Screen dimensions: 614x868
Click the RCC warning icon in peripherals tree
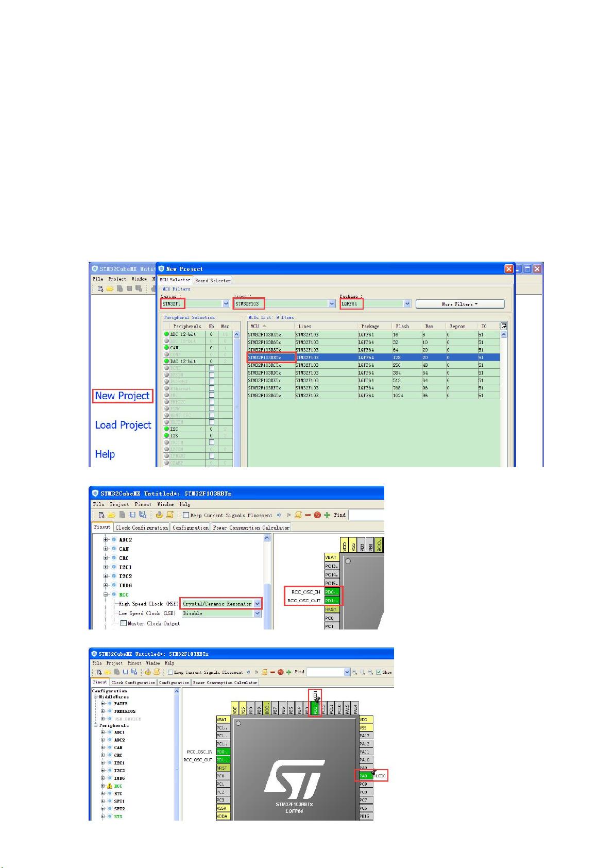pos(109,786)
